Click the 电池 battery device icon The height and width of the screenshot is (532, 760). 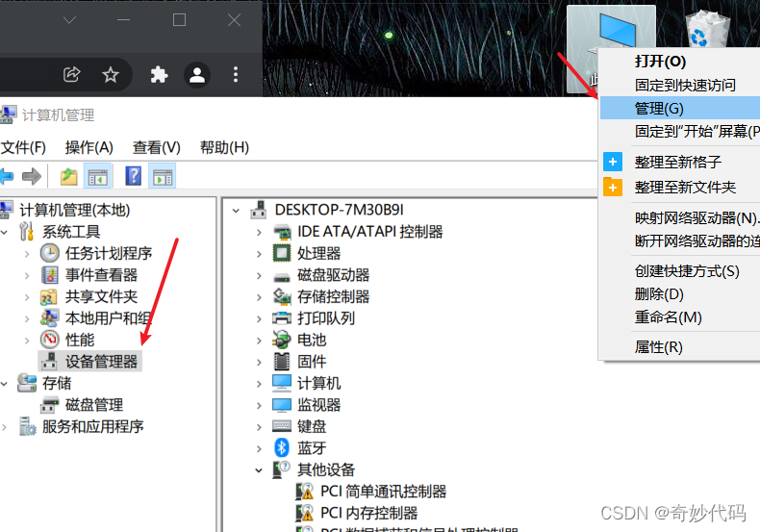point(282,340)
